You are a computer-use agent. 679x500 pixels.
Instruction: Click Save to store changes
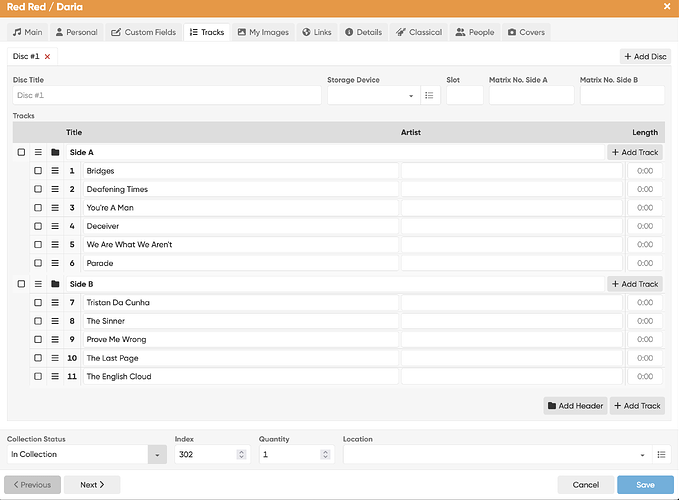tap(645, 485)
